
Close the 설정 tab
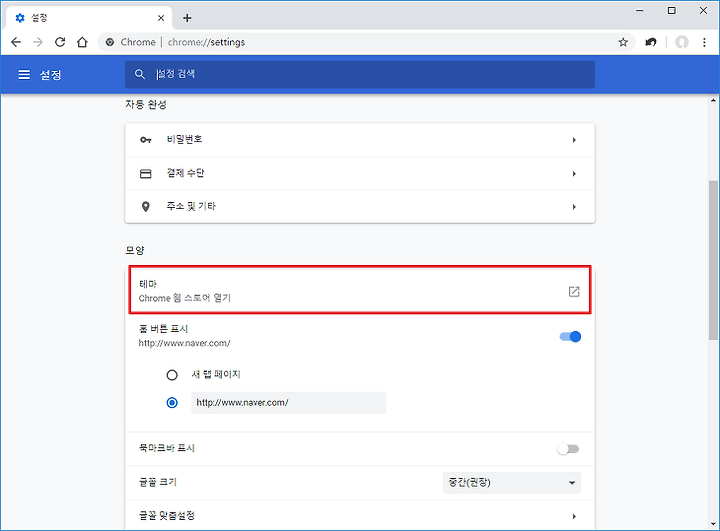[x=161, y=18]
